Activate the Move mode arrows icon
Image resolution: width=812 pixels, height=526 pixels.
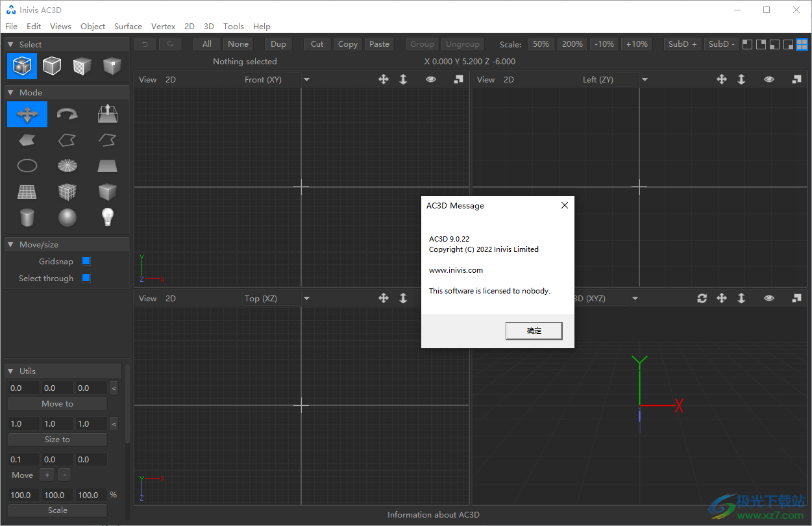pyautogui.click(x=27, y=114)
